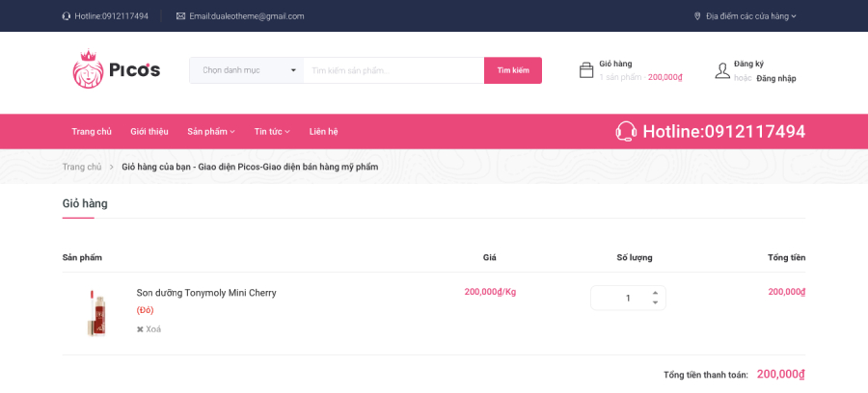This screenshot has width=868, height=393.
Task: Click the Tìm kiếm search button
Action: [513, 70]
